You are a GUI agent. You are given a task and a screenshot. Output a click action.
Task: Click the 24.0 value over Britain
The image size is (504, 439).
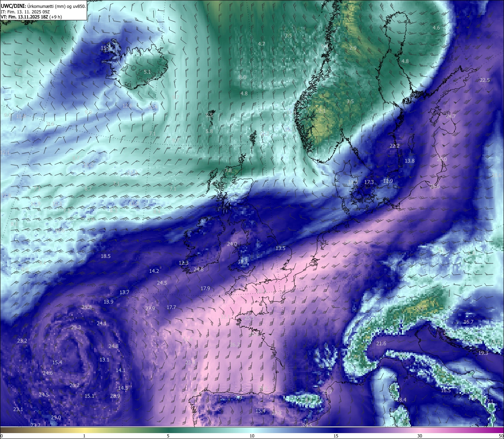(x=232, y=244)
